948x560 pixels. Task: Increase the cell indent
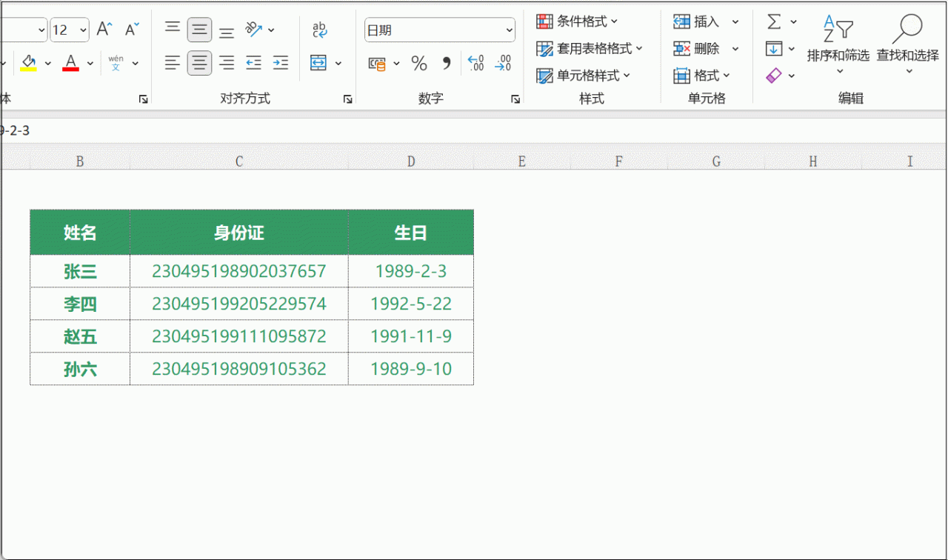coord(281,63)
